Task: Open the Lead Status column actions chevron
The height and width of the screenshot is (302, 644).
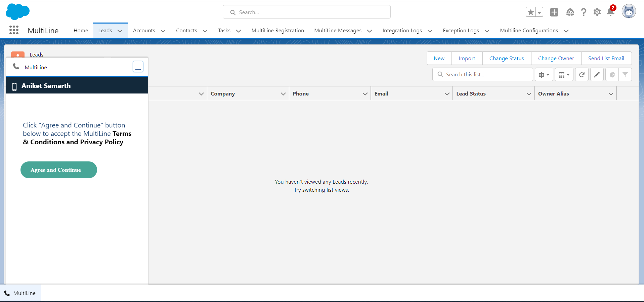Action: 529,94
